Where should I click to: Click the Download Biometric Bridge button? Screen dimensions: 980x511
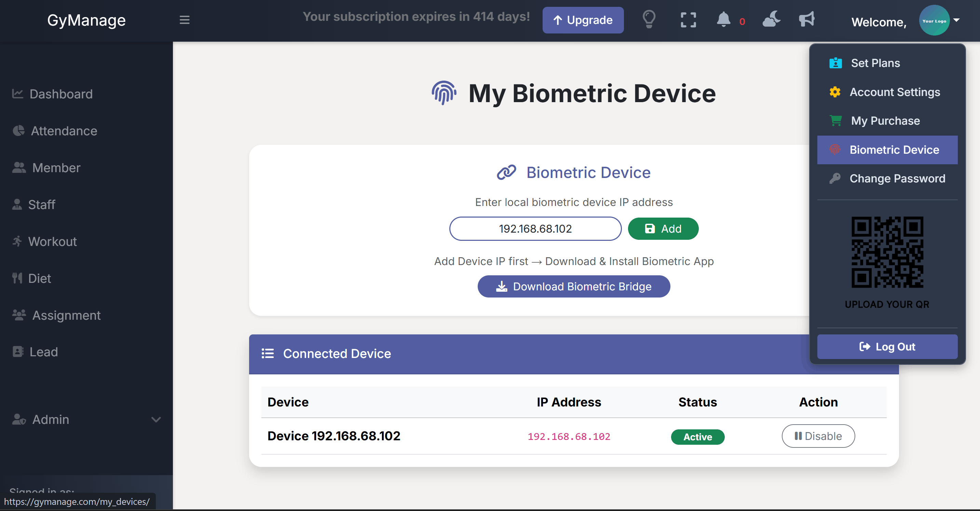click(574, 286)
